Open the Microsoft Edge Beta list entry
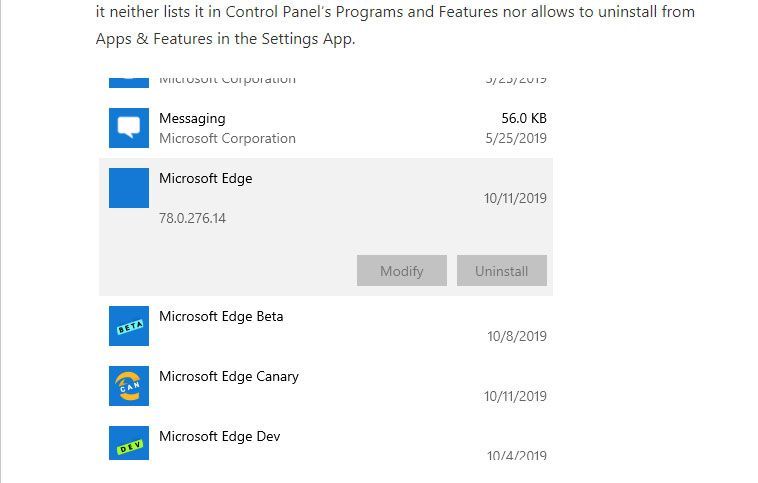The width and height of the screenshot is (758, 483). 326,326
